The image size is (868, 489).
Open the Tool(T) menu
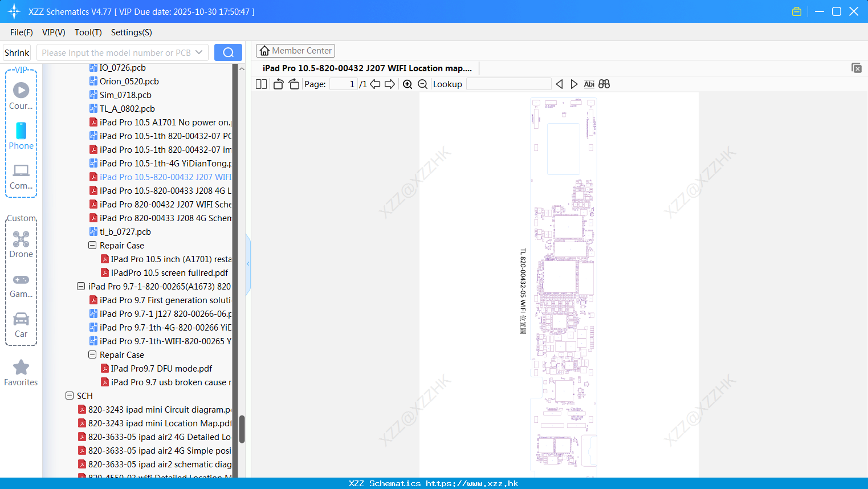tap(88, 32)
